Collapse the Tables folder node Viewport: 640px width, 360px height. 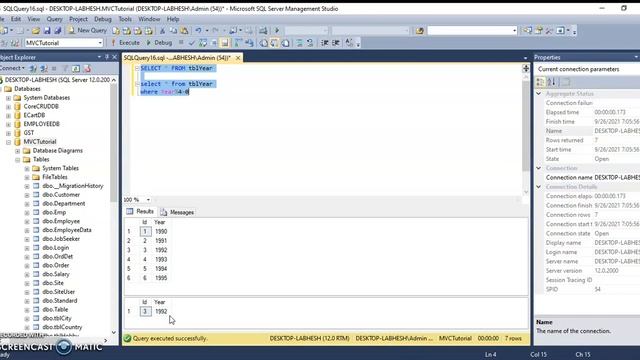[18, 160]
